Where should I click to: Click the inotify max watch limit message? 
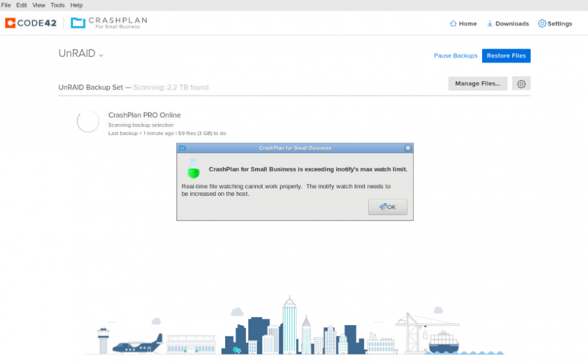(308, 169)
